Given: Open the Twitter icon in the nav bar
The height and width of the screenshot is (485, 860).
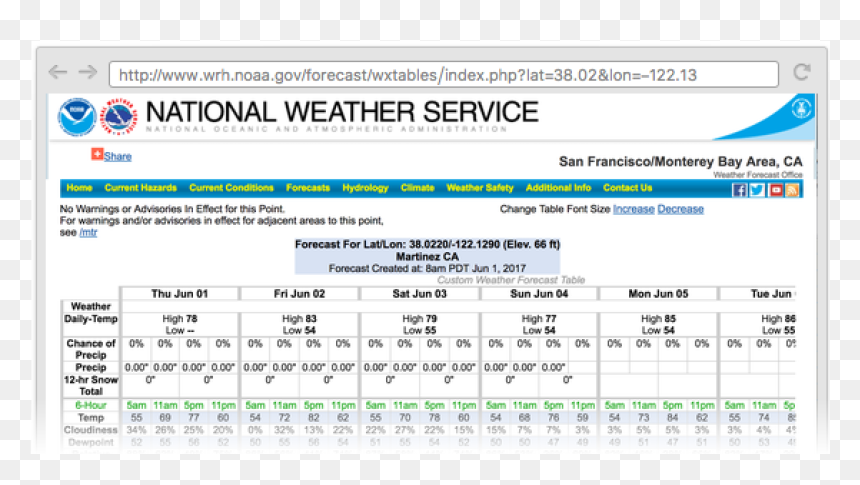Looking at the screenshot, I should click(757, 190).
